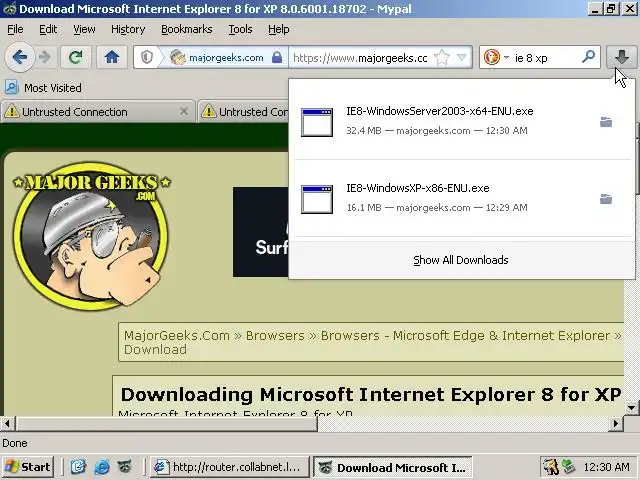Follow the MajorGeeks.Com breadcrumb link

coord(176,336)
